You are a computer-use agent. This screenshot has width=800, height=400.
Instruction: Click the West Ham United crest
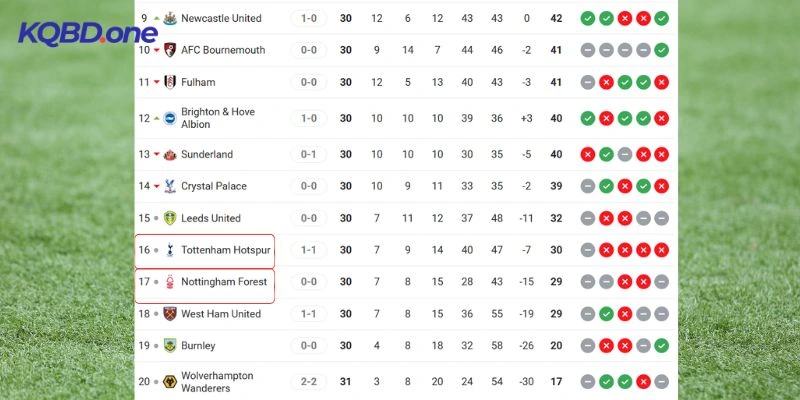[x=170, y=314]
